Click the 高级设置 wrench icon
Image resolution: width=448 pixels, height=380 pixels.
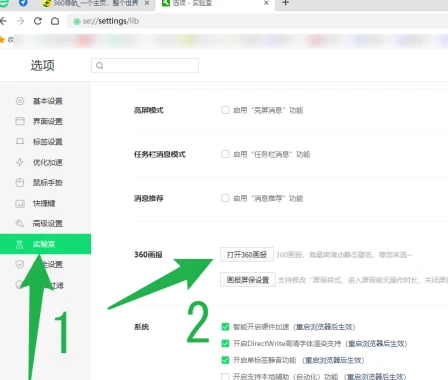click(x=20, y=223)
